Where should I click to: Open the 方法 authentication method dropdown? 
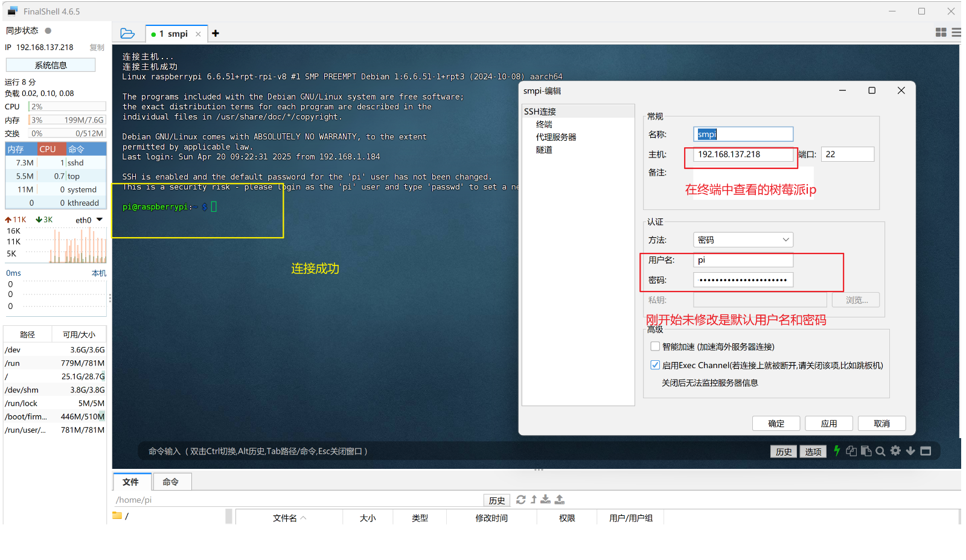pyautogui.click(x=743, y=240)
